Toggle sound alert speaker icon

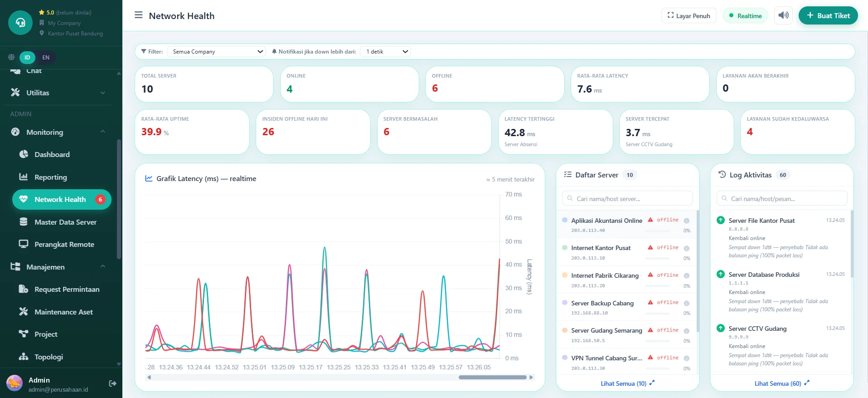pos(783,15)
